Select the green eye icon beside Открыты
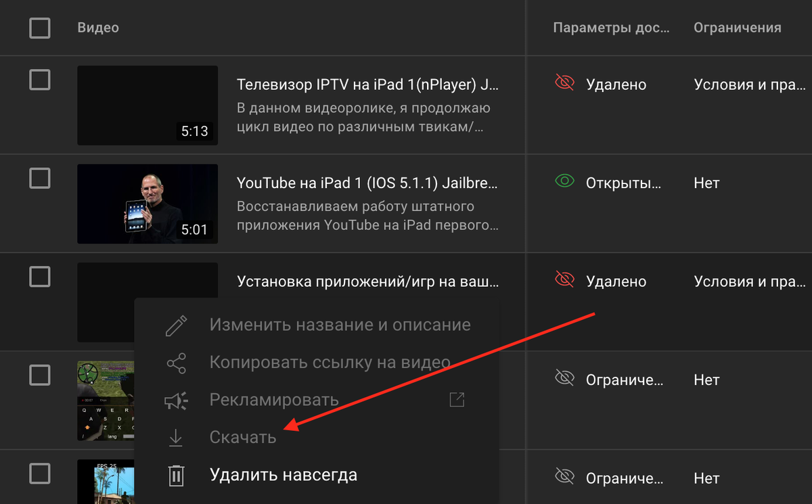 point(564,181)
